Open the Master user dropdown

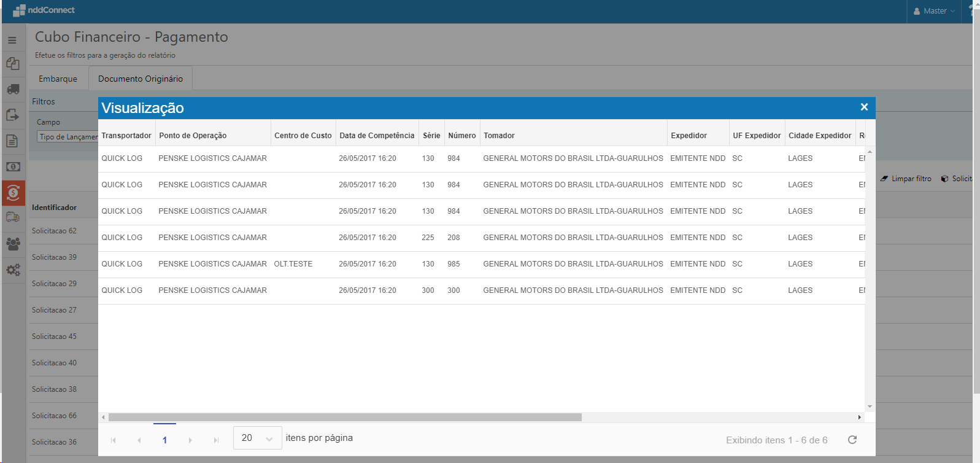coord(934,11)
